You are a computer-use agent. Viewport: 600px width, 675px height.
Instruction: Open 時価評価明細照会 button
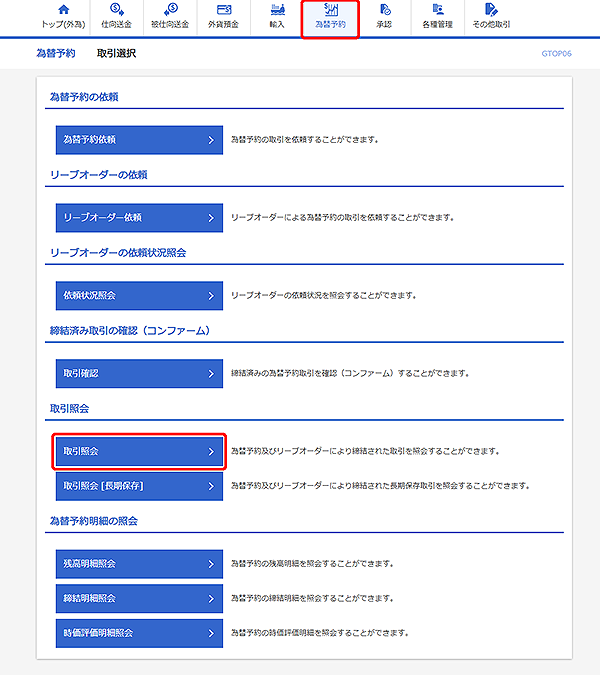tap(139, 634)
